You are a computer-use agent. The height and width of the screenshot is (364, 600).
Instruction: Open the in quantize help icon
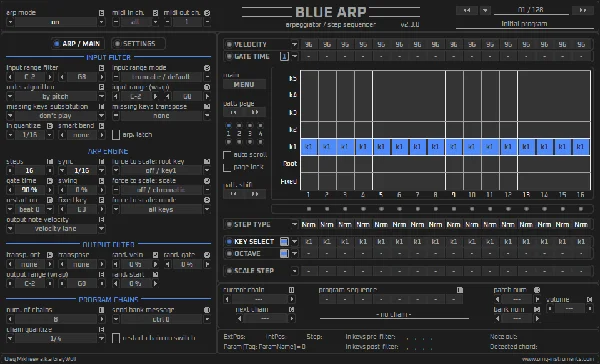tap(50, 126)
